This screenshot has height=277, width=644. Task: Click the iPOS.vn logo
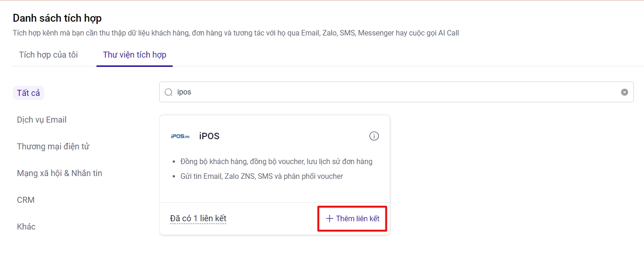[x=180, y=136]
